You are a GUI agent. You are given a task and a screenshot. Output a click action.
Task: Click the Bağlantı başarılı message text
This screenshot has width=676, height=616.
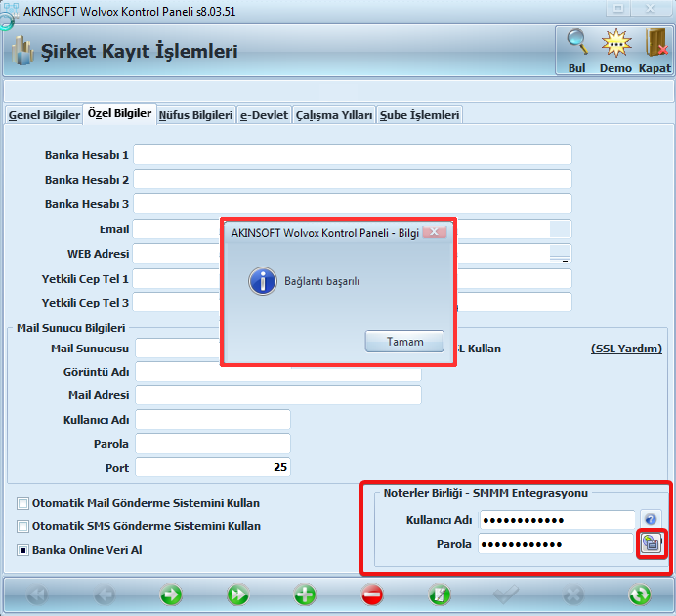321,281
